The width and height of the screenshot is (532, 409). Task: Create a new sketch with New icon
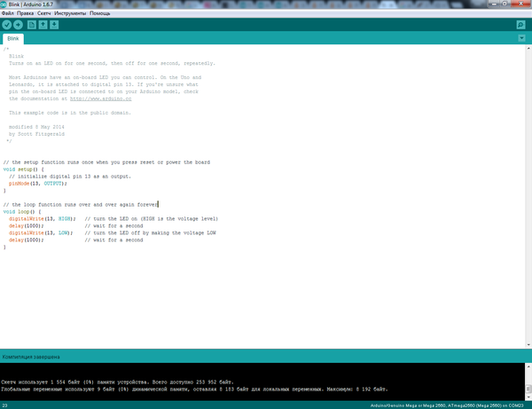32,25
